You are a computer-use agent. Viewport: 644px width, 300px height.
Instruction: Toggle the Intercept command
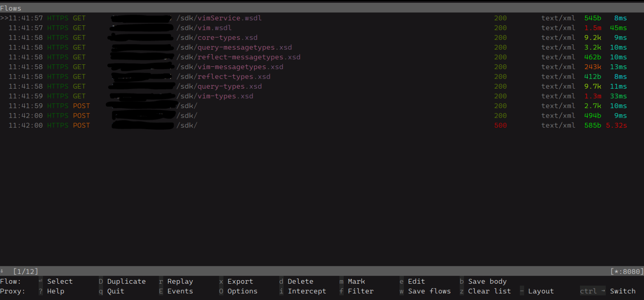307,291
